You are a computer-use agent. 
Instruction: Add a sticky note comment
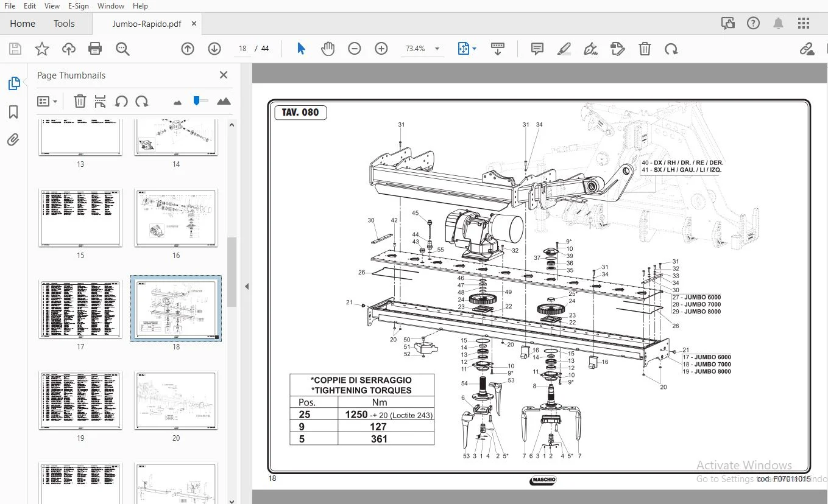coord(537,49)
